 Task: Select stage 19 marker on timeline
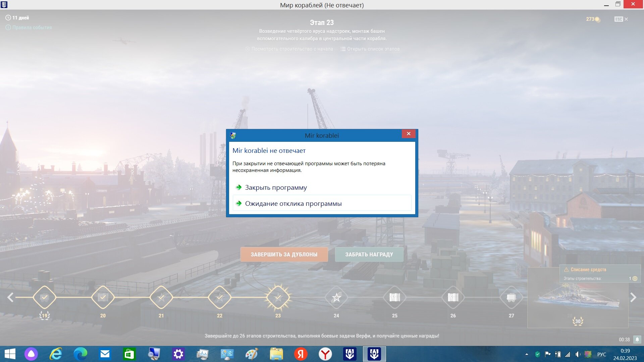pyautogui.click(x=44, y=297)
